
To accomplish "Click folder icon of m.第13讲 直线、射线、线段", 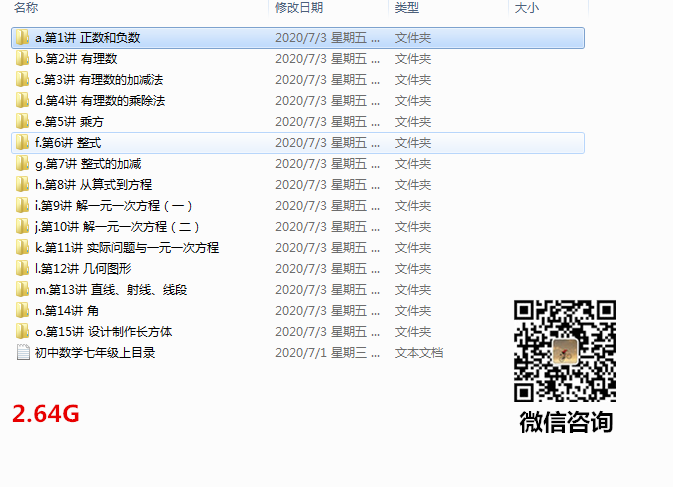I will [22, 290].
